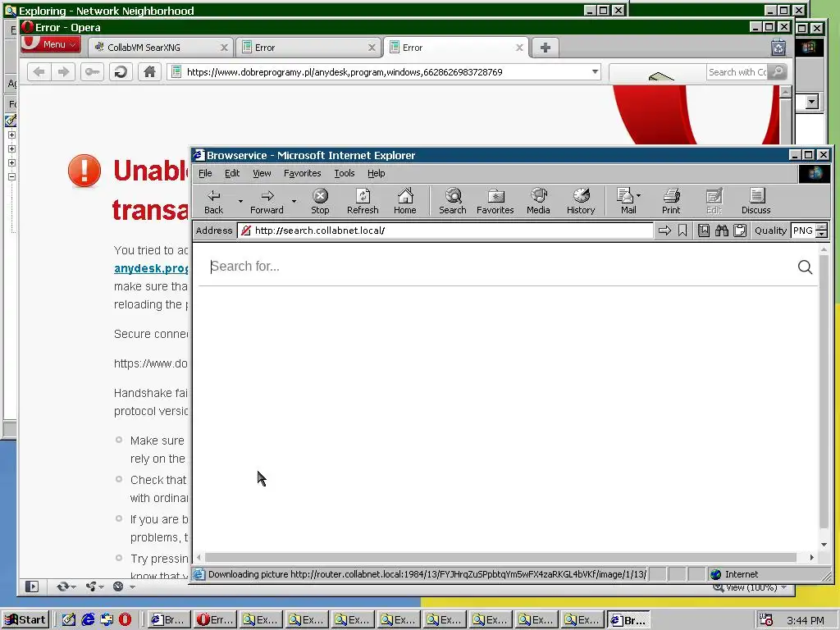This screenshot has height=630, width=840.
Task: Click the Browservice binoculars find icon
Action: 722,231
